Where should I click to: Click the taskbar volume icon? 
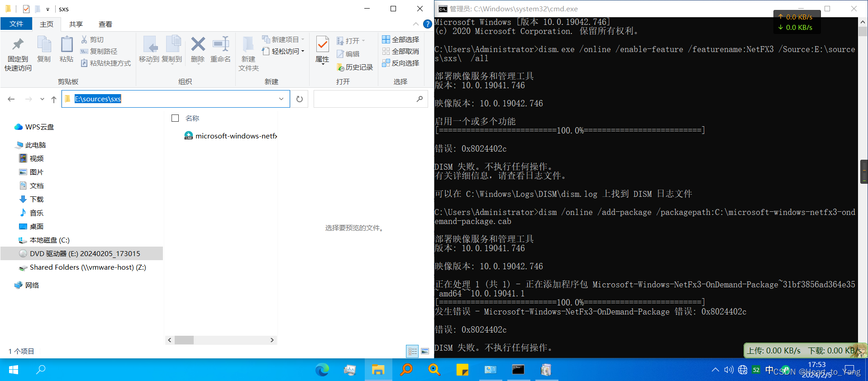click(729, 370)
